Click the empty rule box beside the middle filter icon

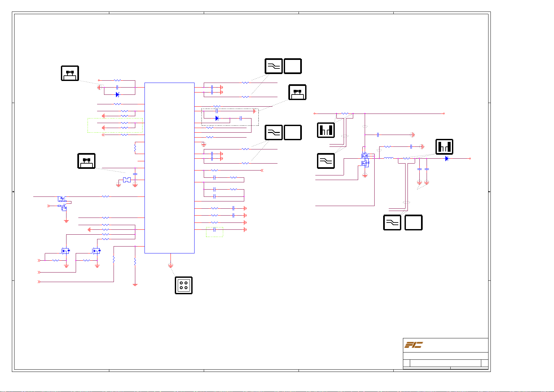293,132
